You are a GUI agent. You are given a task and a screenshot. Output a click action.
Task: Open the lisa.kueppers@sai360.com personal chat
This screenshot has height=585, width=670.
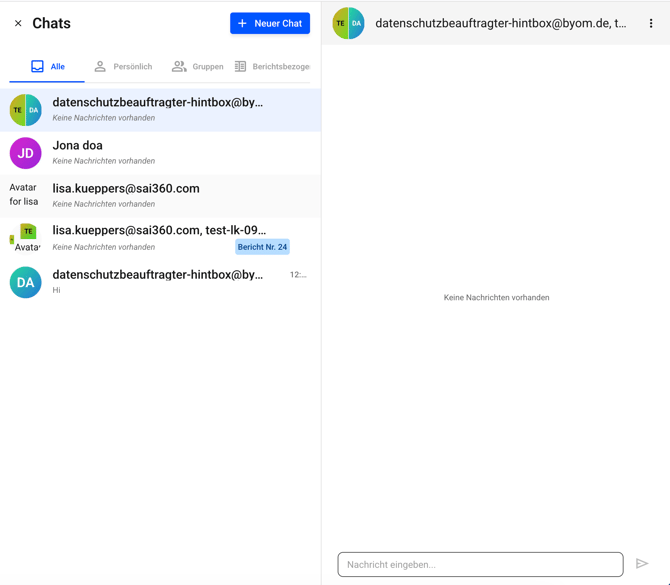(x=160, y=195)
